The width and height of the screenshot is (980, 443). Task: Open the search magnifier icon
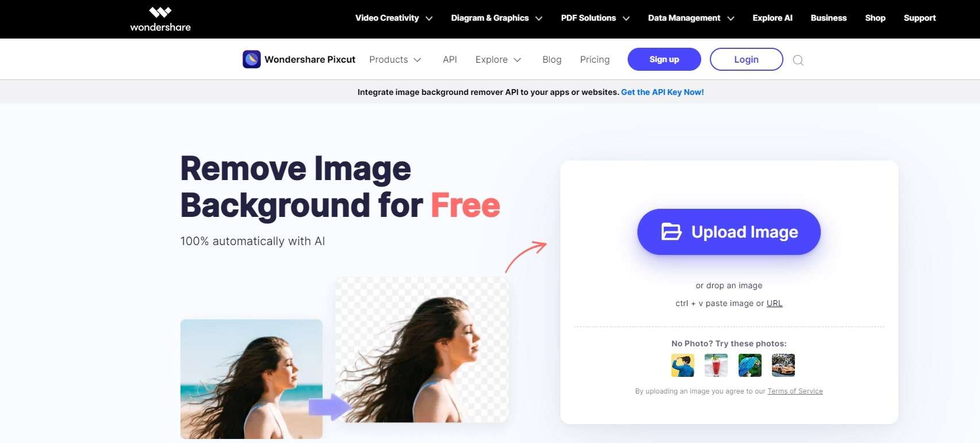[x=798, y=60]
